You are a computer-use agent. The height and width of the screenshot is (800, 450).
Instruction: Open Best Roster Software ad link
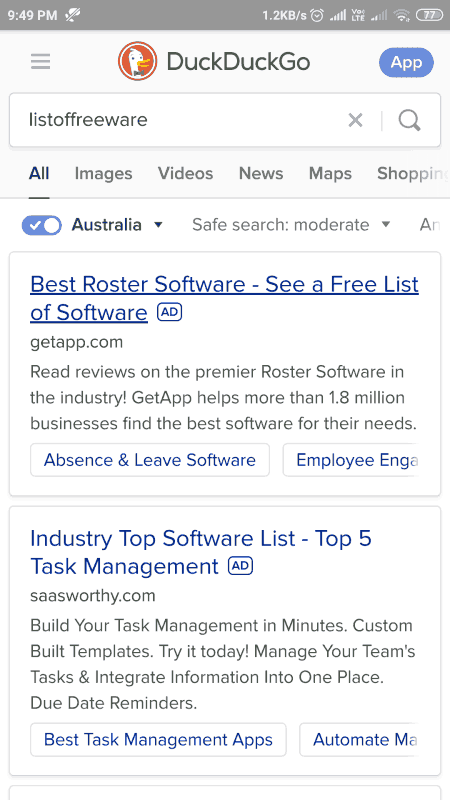point(224,298)
